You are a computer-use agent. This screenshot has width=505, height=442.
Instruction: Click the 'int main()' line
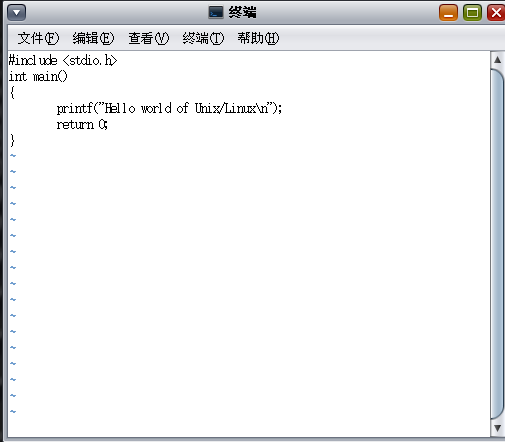38,76
